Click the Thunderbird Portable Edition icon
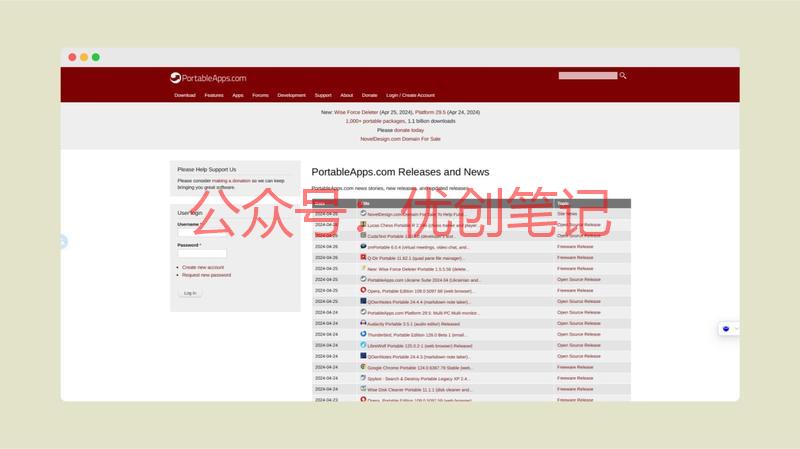 point(363,334)
